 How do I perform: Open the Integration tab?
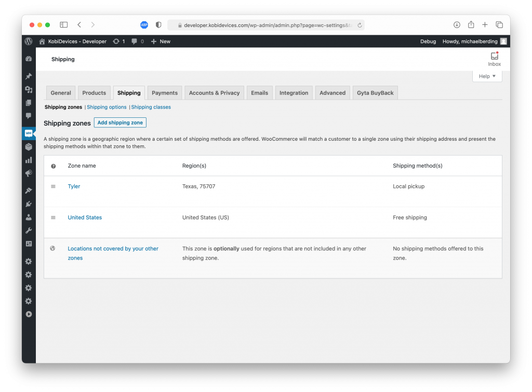(x=294, y=93)
